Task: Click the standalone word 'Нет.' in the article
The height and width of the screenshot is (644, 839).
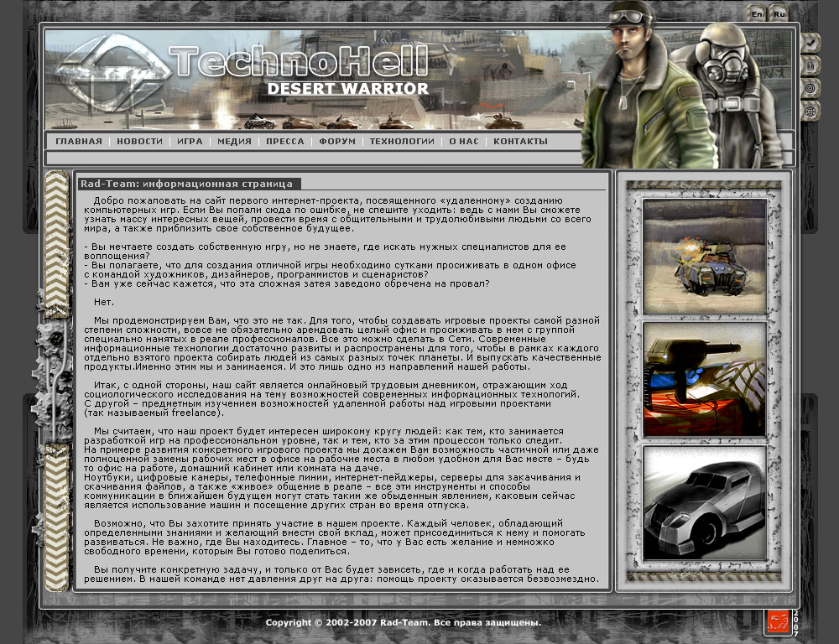Action: 104,302
